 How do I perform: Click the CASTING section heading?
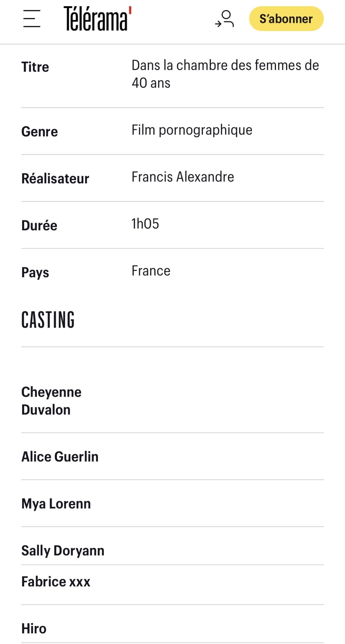pos(48,320)
